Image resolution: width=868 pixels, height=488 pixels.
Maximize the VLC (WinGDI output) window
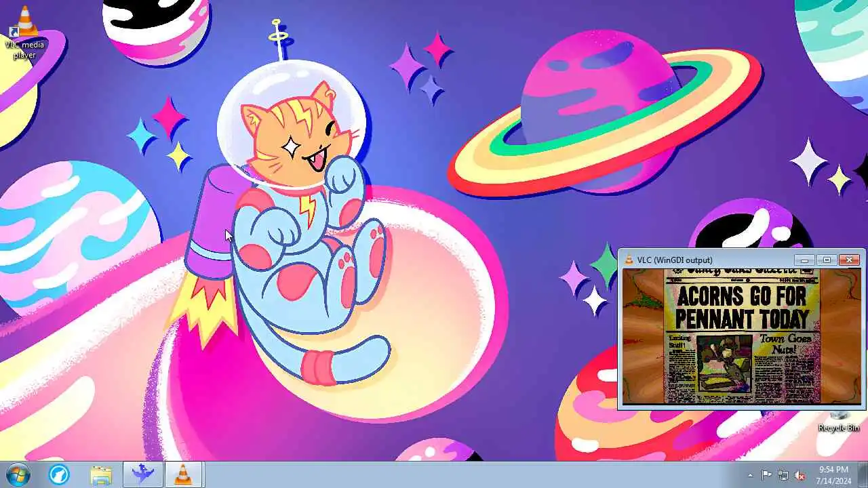826,260
